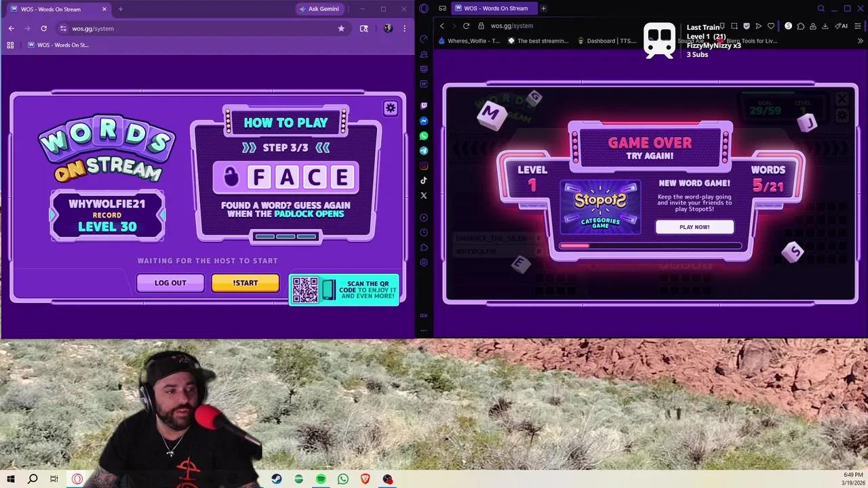Close the WOS tab in Chrome
This screenshot has height=488, width=868.
coord(104,9)
